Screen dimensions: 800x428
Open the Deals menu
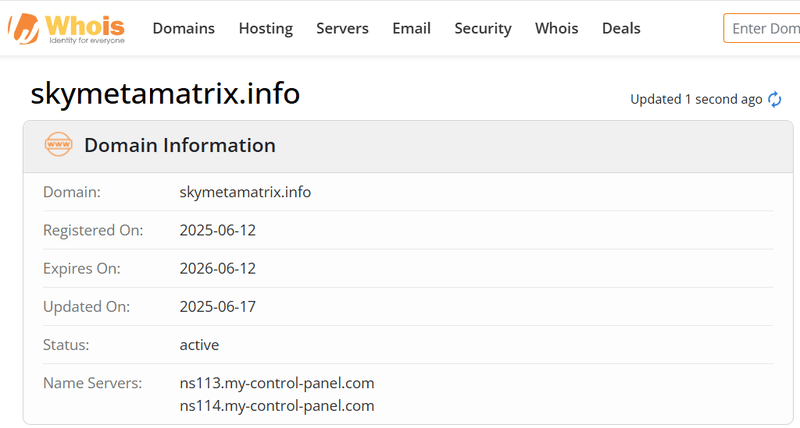(x=621, y=28)
